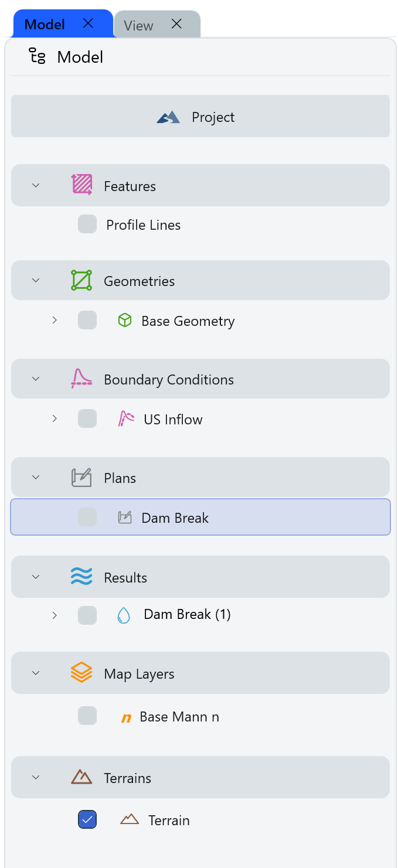Switch to the View tab

pyautogui.click(x=139, y=25)
